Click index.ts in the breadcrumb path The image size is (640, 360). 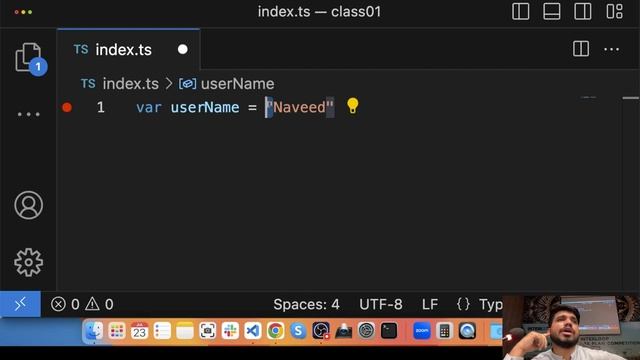pyautogui.click(x=130, y=84)
